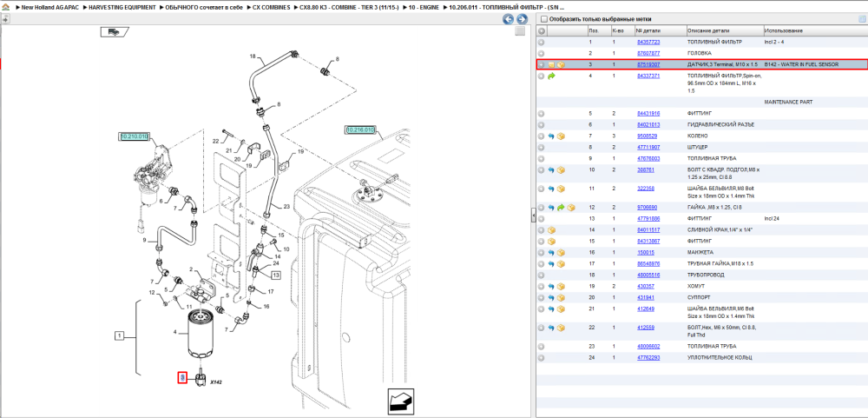
Task: Go to the home page icon
Action: (x=5, y=8)
